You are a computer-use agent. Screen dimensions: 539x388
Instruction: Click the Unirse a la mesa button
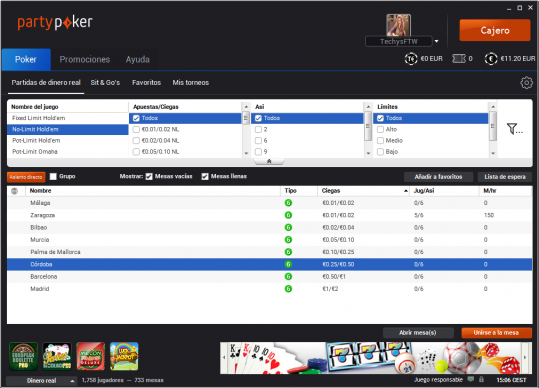click(496, 332)
